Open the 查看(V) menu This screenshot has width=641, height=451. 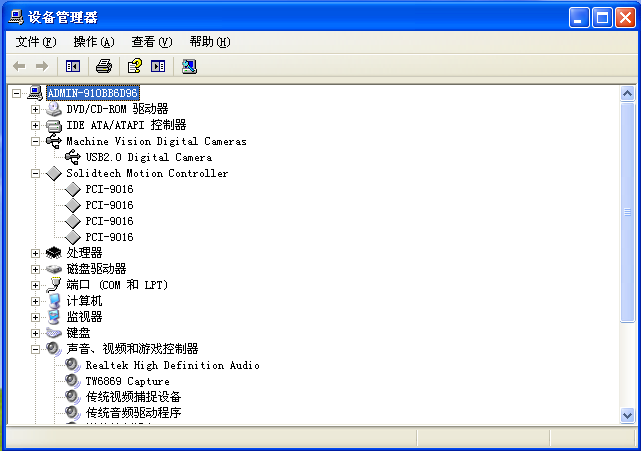pos(151,42)
